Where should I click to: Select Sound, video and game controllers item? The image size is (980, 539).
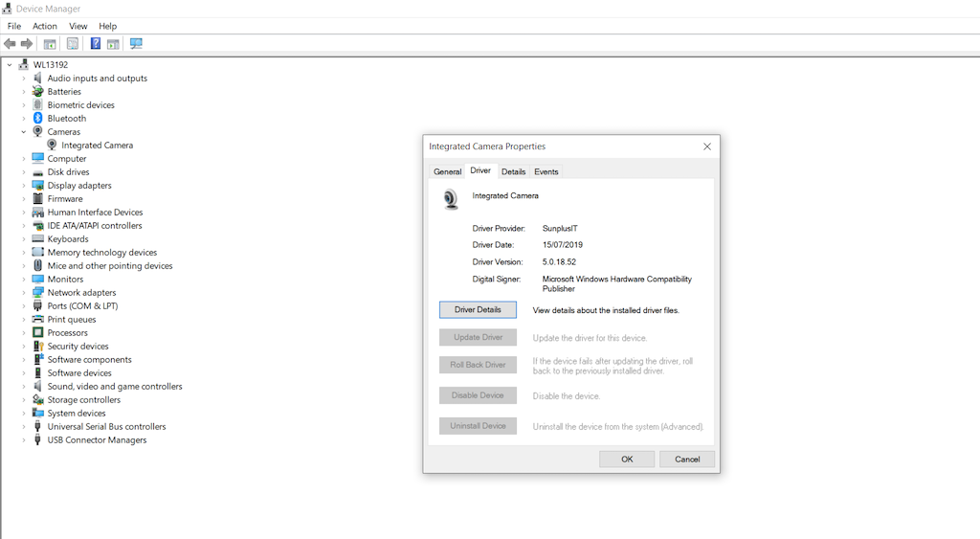[x=115, y=387]
